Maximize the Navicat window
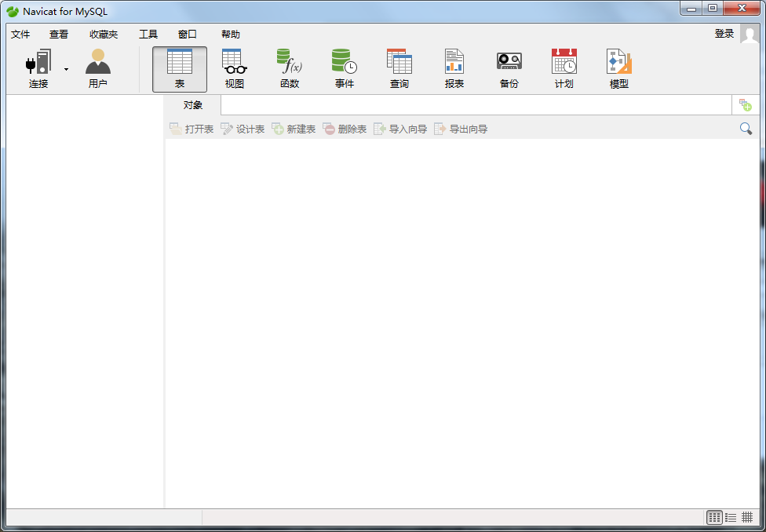Screen dimensions: 766x532 click(x=713, y=8)
